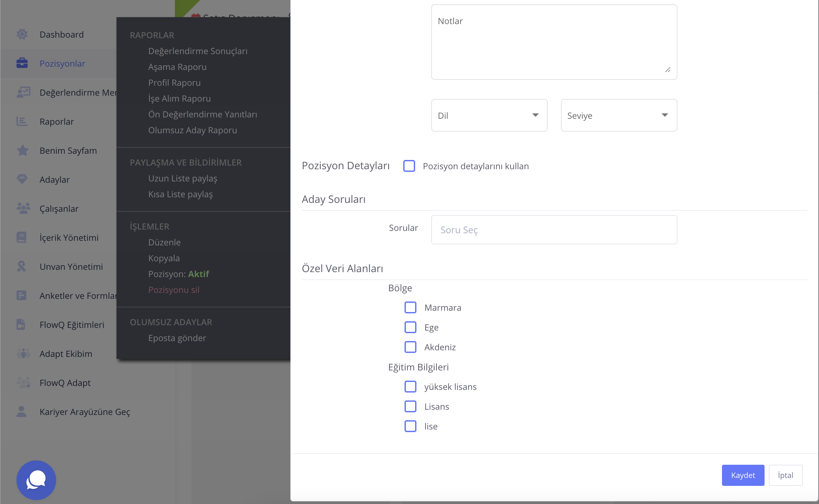Open the chat bubble support widget
819x504 pixels.
36,480
